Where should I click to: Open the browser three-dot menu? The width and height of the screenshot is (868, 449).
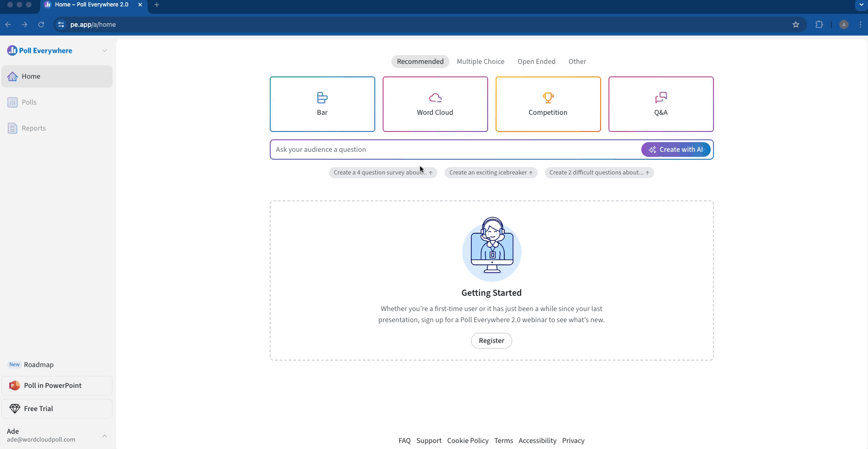(861, 25)
